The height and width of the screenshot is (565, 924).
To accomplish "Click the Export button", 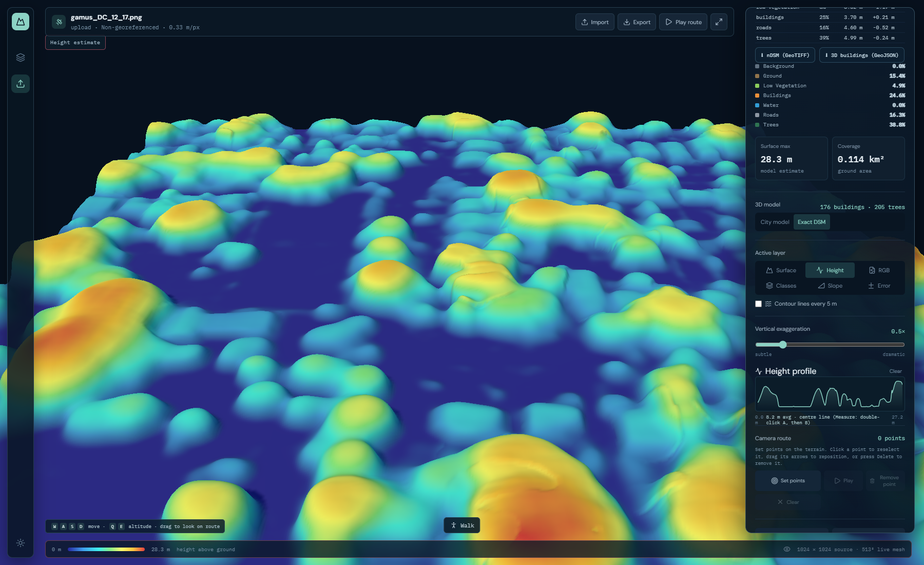I will 637,22.
